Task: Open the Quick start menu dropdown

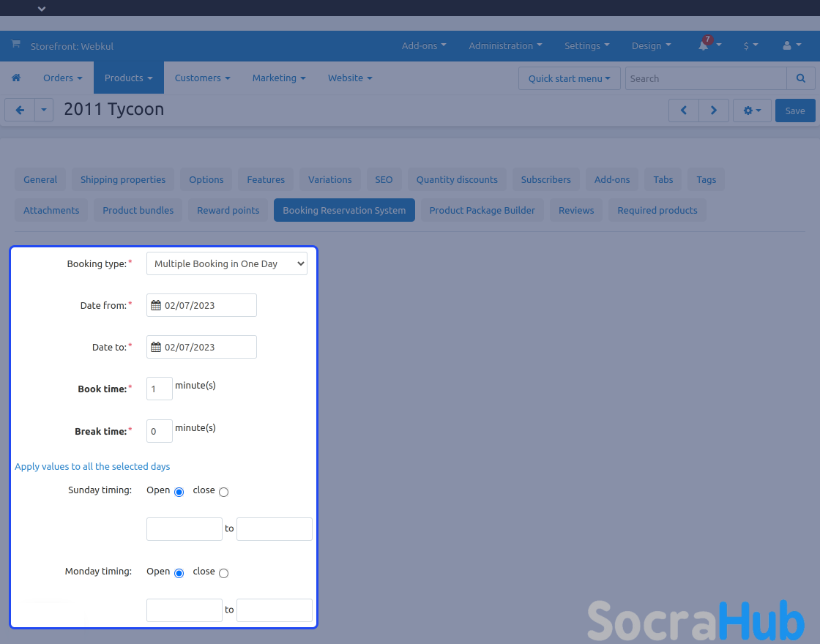Action: (569, 78)
